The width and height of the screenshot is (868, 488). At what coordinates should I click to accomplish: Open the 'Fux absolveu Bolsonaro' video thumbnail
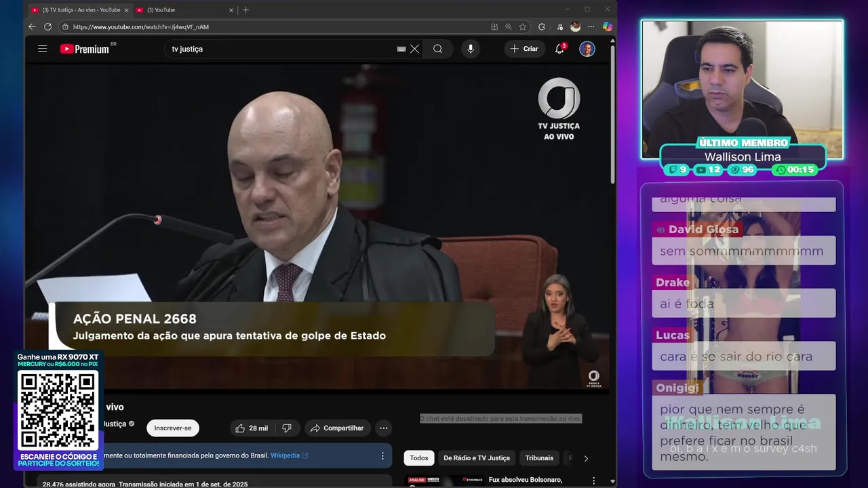point(444,481)
